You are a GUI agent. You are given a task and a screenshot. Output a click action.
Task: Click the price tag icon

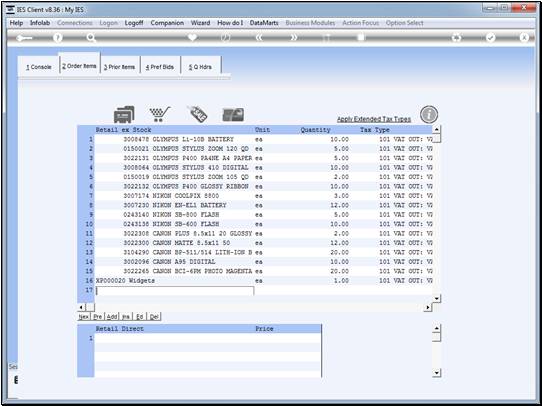197,114
